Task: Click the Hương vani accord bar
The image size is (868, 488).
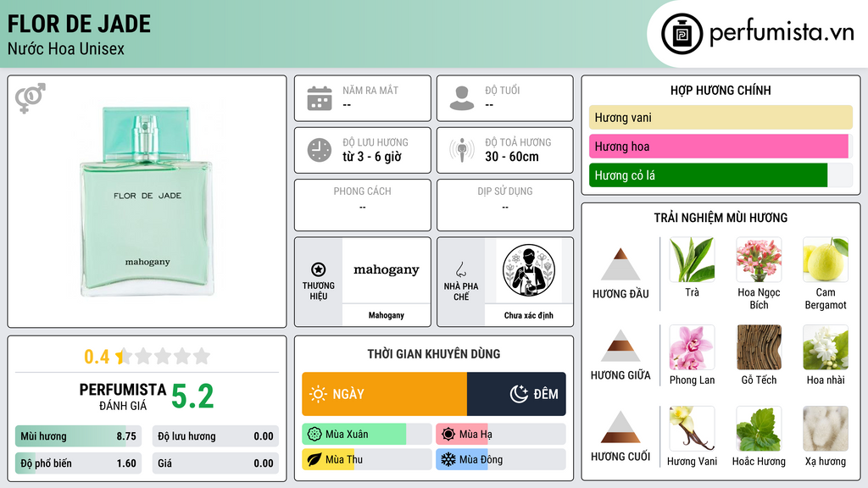Action: pos(721,117)
